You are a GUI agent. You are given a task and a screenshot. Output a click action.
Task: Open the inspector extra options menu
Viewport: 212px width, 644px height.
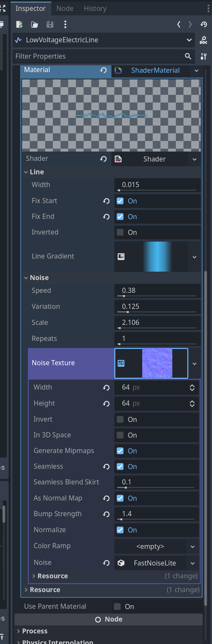click(65, 24)
